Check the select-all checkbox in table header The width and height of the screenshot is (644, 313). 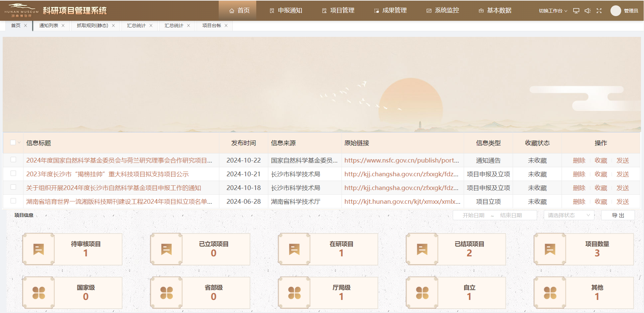tap(13, 142)
